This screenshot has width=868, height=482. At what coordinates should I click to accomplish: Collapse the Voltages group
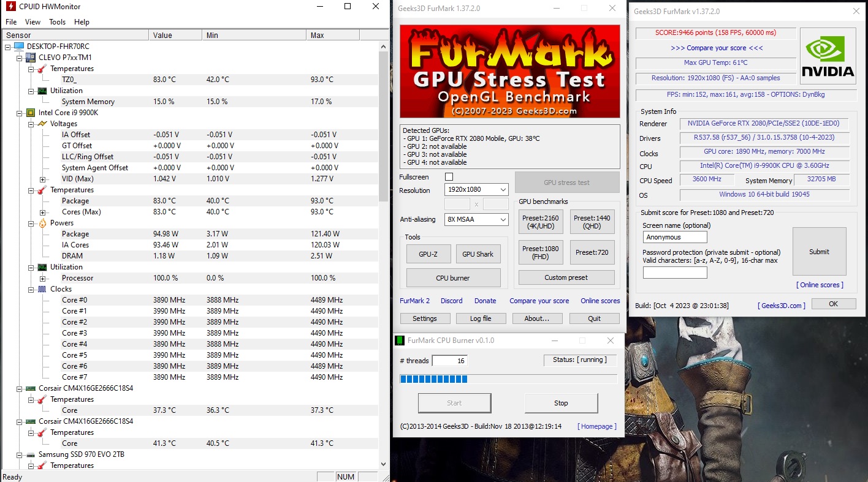[x=31, y=124]
